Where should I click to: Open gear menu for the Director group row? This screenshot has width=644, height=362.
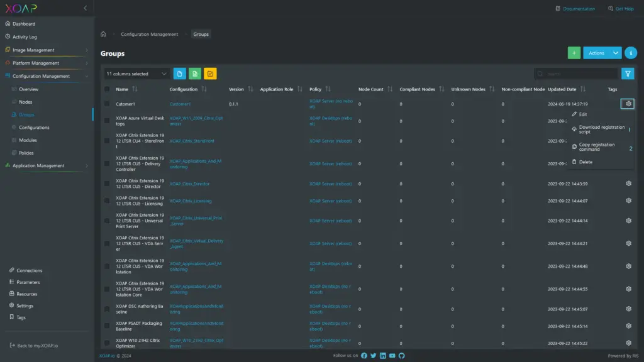(x=628, y=184)
